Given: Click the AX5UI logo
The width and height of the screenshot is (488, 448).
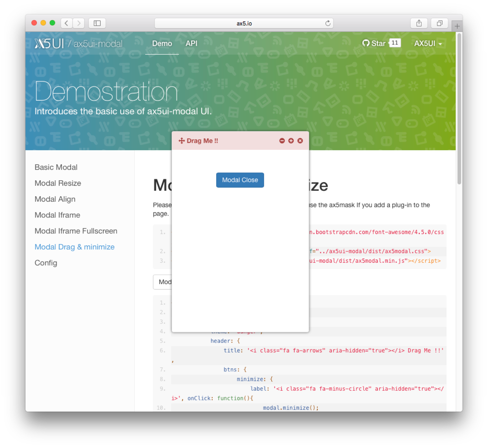Looking at the screenshot, I should tap(49, 44).
